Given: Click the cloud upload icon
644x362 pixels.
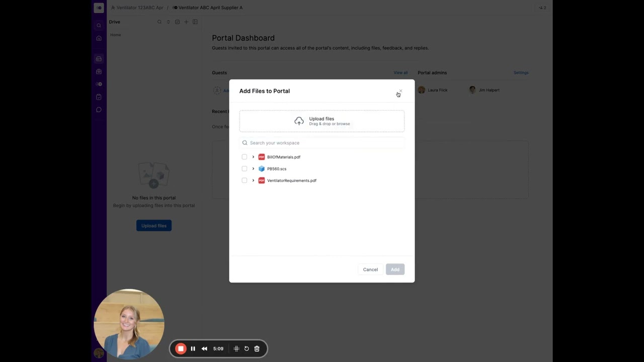Looking at the screenshot, I should [299, 121].
